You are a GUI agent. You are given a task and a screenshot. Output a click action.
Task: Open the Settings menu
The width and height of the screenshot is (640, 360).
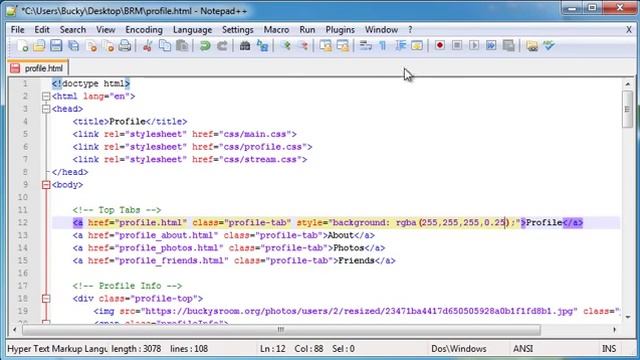coord(238,30)
